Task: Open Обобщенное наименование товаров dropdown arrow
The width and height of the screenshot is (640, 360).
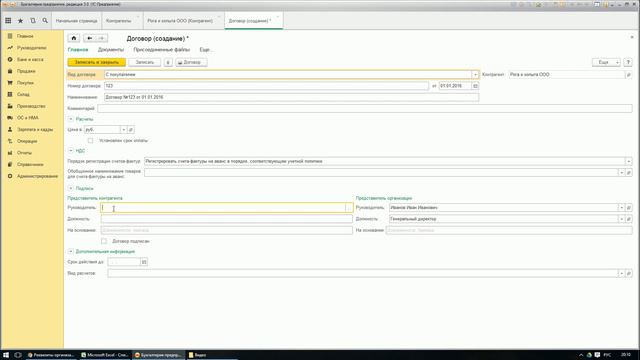Action: coord(621,173)
